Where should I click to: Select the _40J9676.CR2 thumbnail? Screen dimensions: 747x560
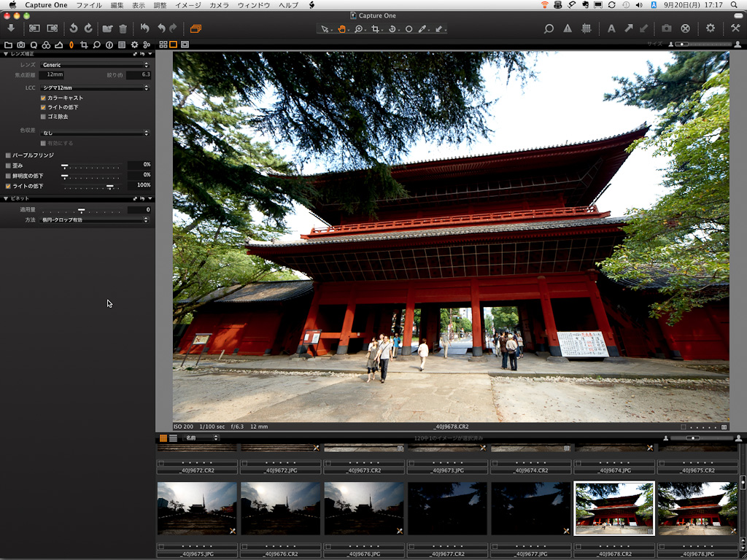(x=280, y=508)
